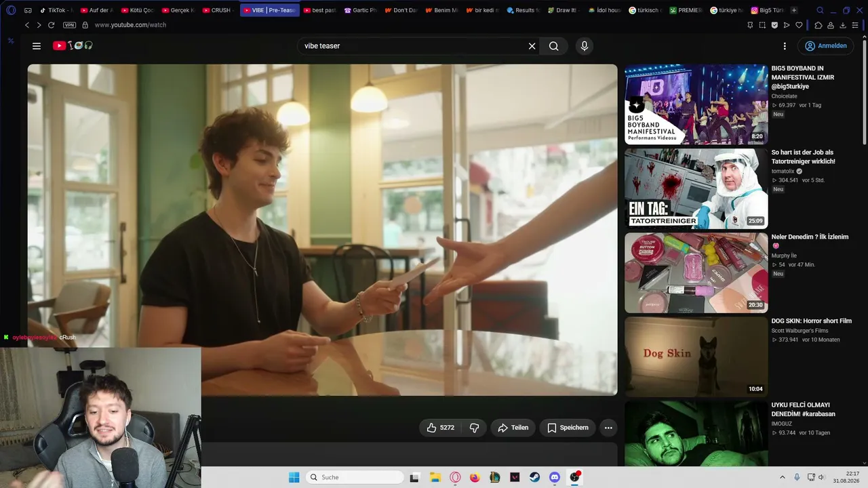Open a new browser tab
Viewport: 868px width, 488px height.
point(794,10)
